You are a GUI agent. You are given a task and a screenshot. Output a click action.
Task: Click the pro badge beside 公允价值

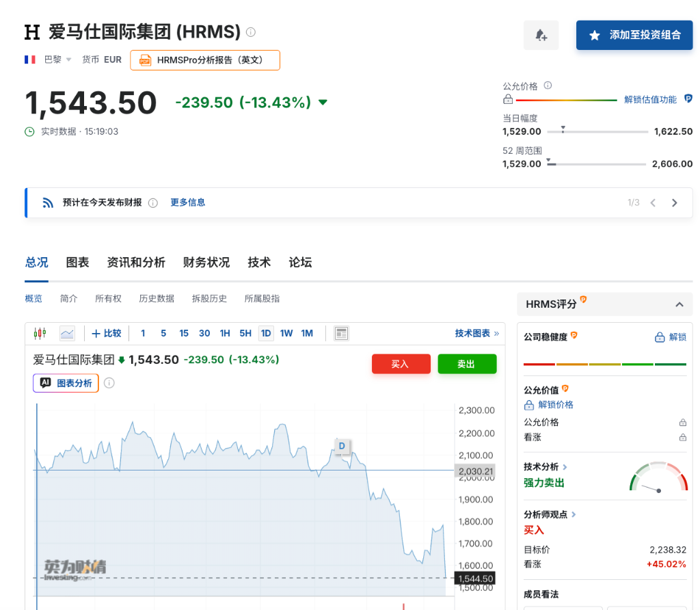[x=565, y=388]
